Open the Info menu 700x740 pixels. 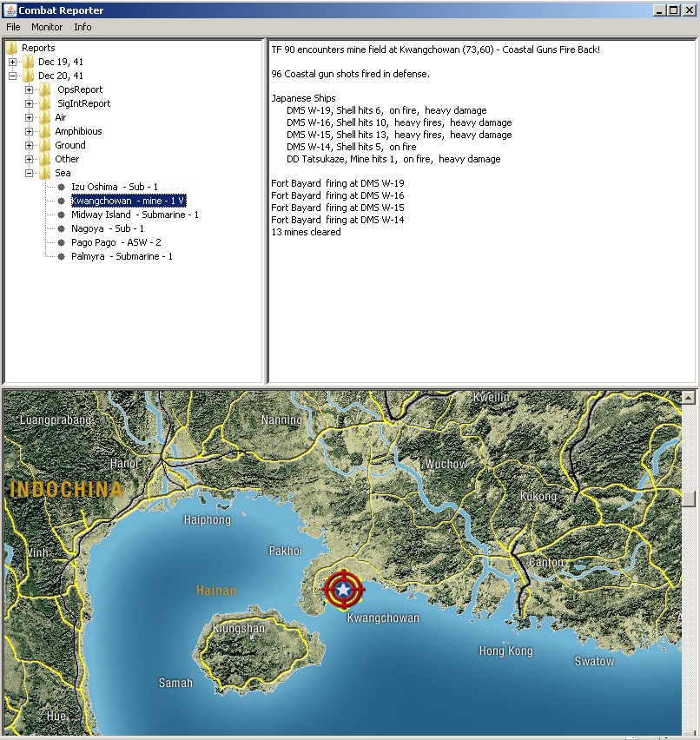[x=83, y=27]
